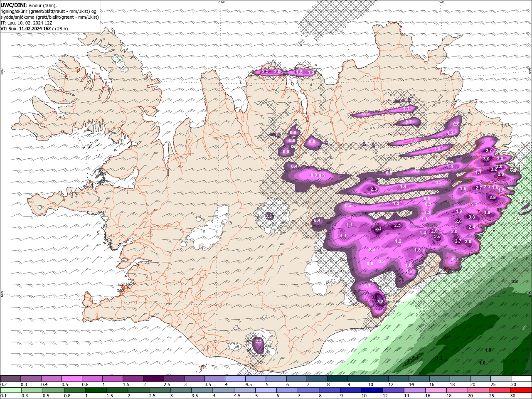Click the 20W longitude label

pyautogui.click(x=221, y=2)
